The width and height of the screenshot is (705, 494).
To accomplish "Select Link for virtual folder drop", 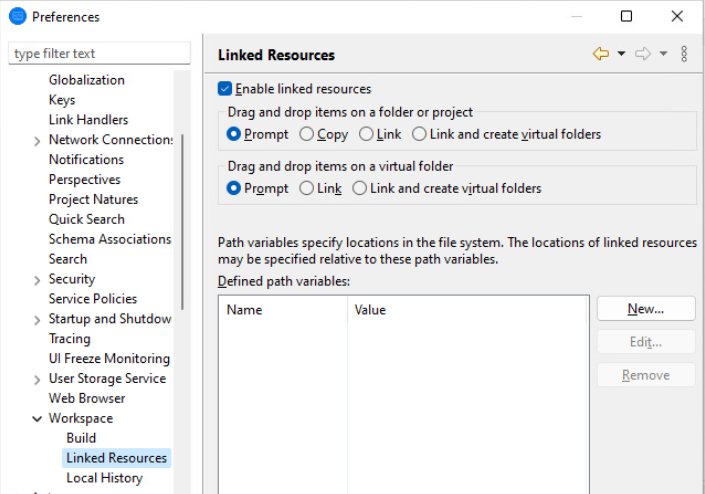I will click(307, 188).
